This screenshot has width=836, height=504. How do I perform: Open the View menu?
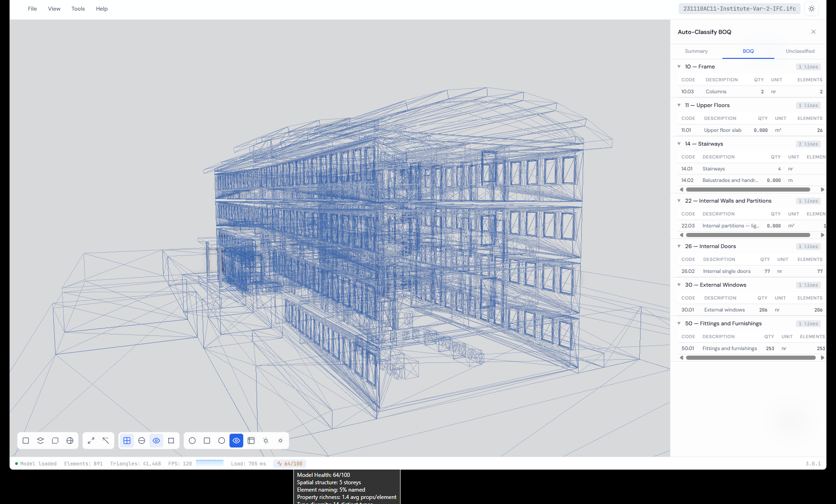[x=54, y=9]
